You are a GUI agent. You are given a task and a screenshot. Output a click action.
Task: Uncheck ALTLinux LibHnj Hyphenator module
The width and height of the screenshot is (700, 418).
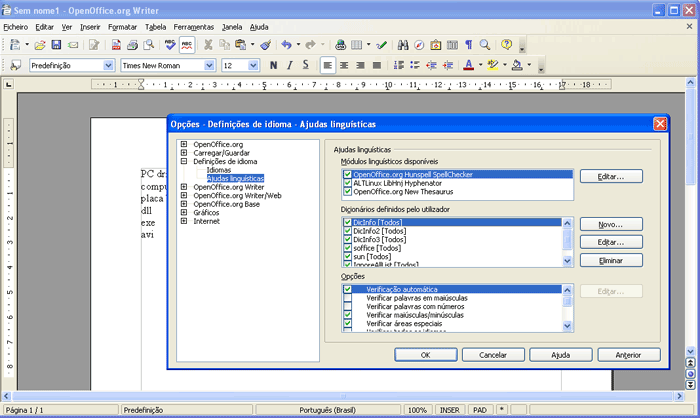click(x=347, y=183)
